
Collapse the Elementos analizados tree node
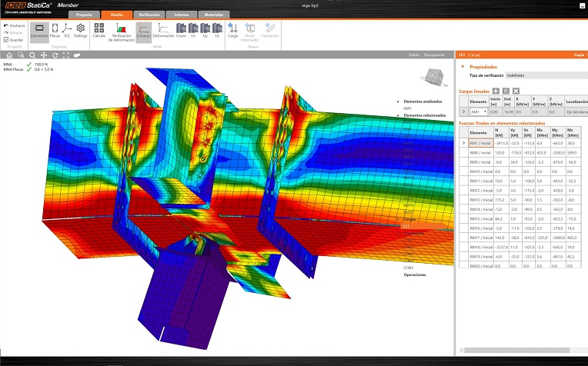[397, 101]
